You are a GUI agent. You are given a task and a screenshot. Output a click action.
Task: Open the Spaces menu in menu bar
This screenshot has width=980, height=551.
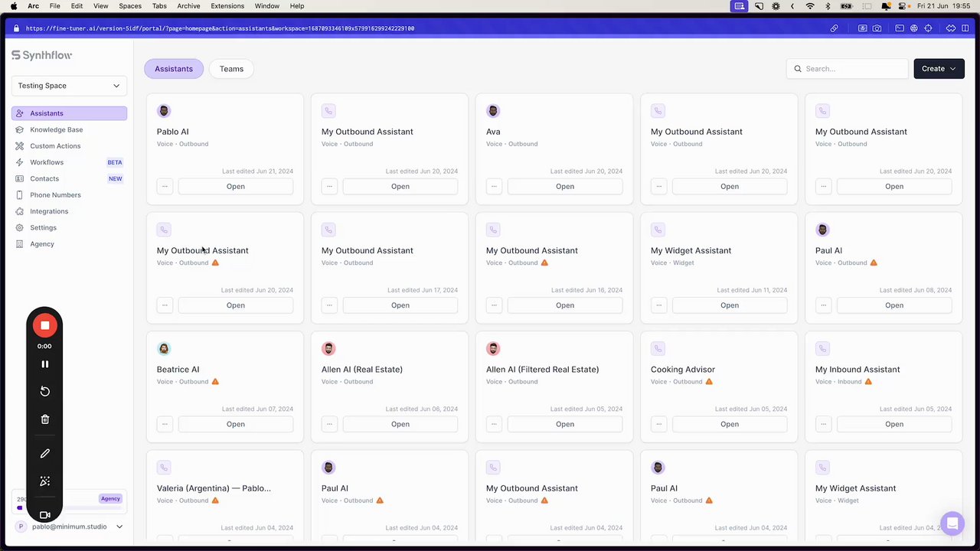[130, 6]
